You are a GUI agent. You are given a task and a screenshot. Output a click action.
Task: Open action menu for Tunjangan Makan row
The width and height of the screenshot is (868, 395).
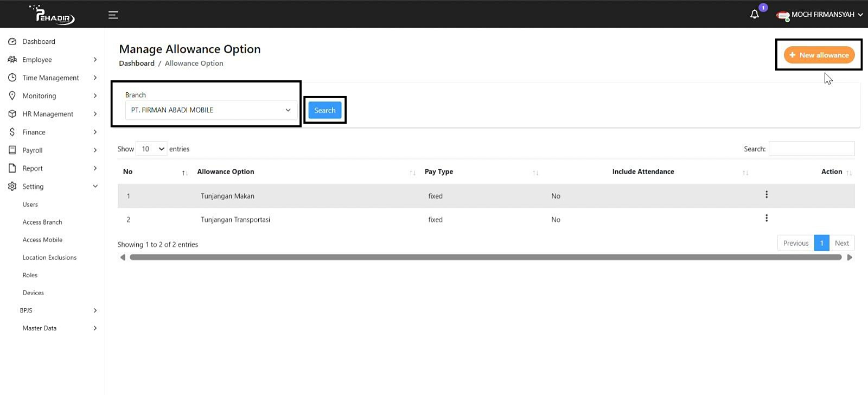coord(766,195)
